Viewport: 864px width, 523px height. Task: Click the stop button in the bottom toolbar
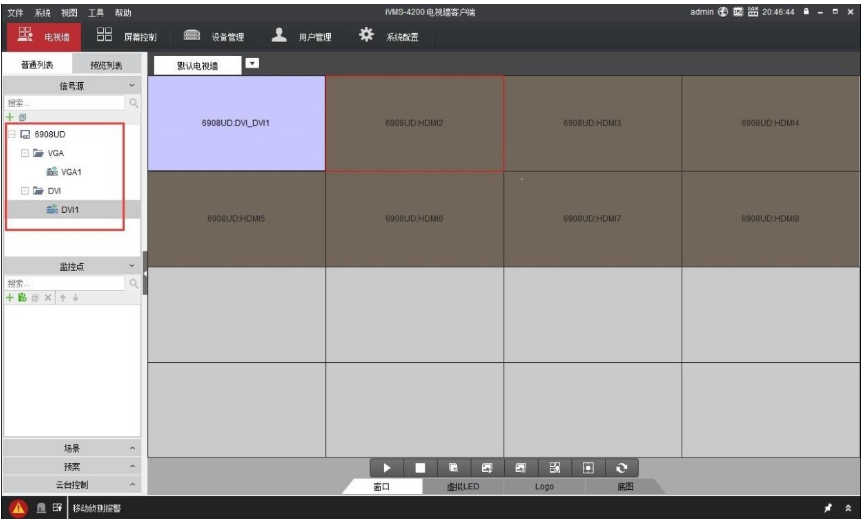[420, 467]
